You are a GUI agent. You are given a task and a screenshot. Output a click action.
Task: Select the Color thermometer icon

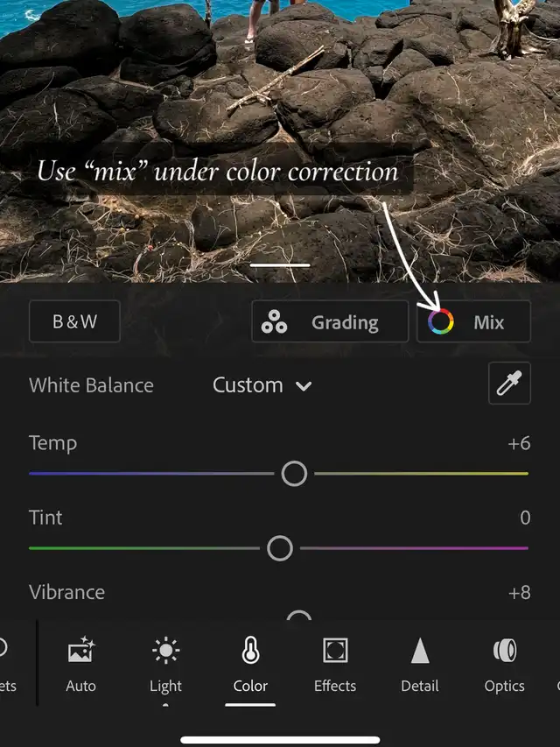click(250, 650)
